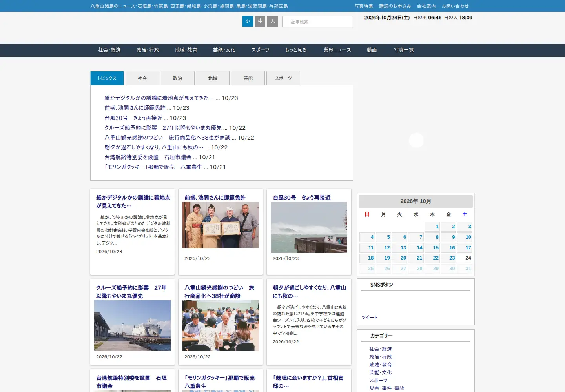Select October 23 in calendar
Screen dimensions: 565x392
448,258
